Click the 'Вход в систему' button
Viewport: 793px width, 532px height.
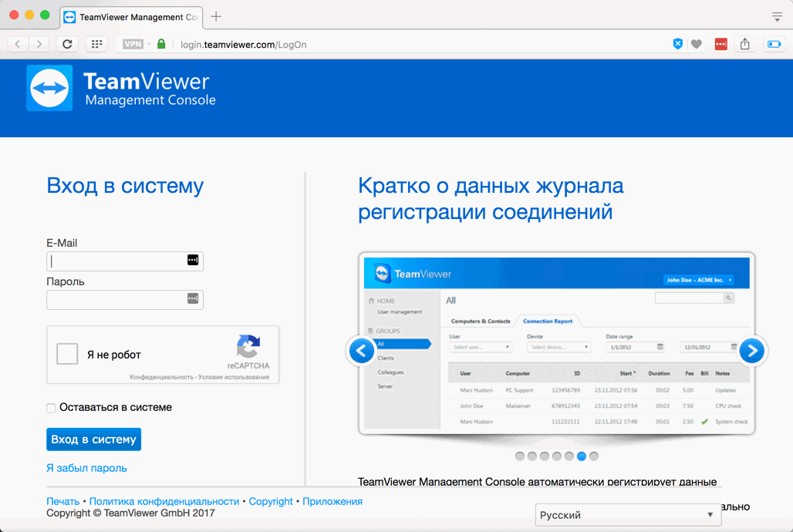(93, 439)
